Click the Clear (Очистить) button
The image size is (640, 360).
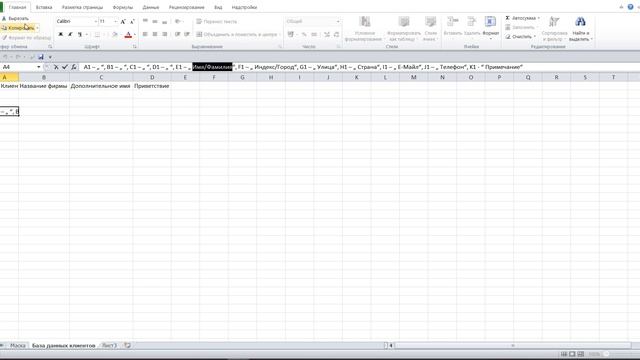tap(520, 36)
